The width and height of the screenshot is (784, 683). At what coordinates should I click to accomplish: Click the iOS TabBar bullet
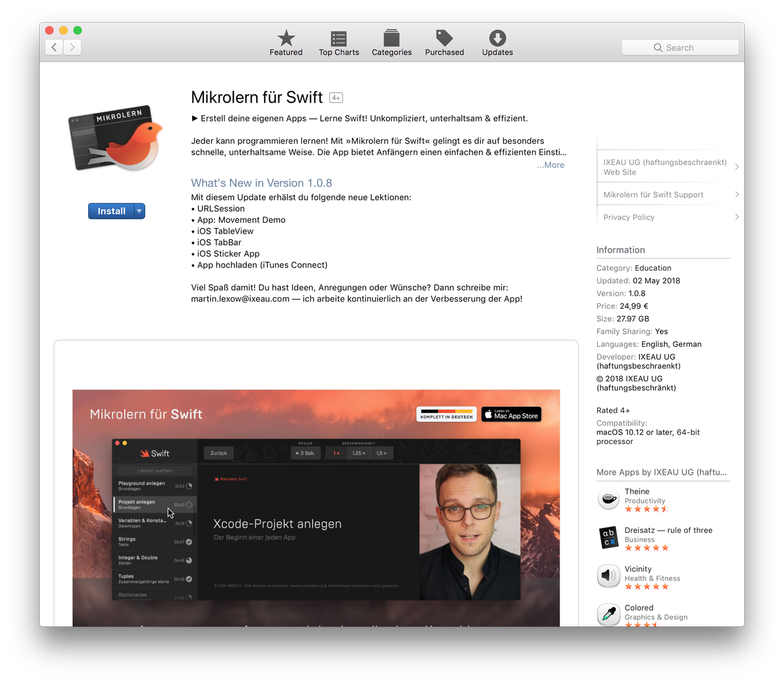click(x=216, y=242)
